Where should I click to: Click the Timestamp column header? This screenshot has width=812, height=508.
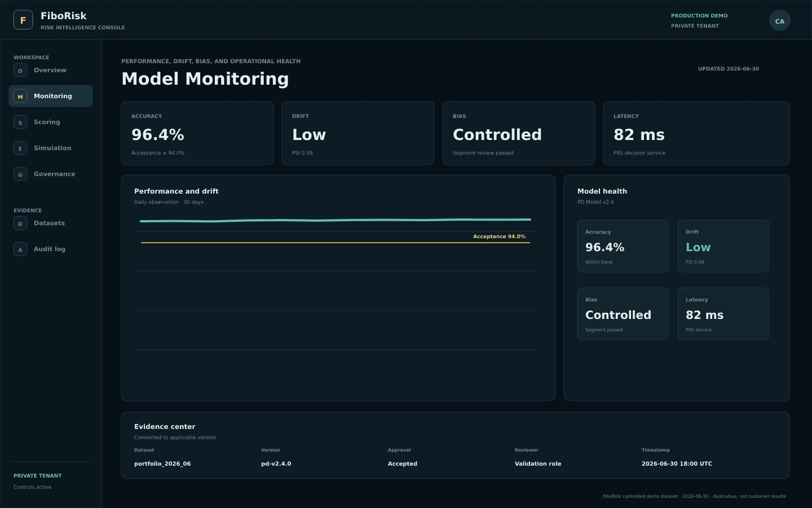click(656, 450)
